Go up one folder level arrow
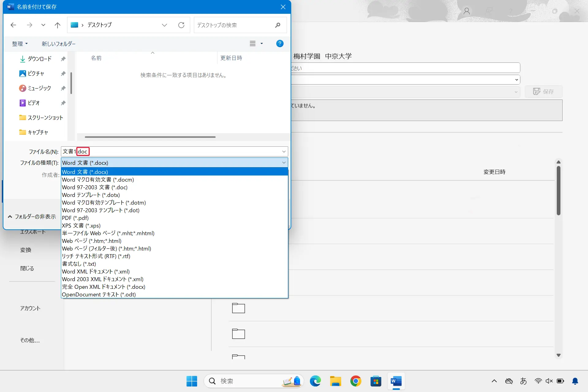The image size is (588, 392). pos(57,25)
